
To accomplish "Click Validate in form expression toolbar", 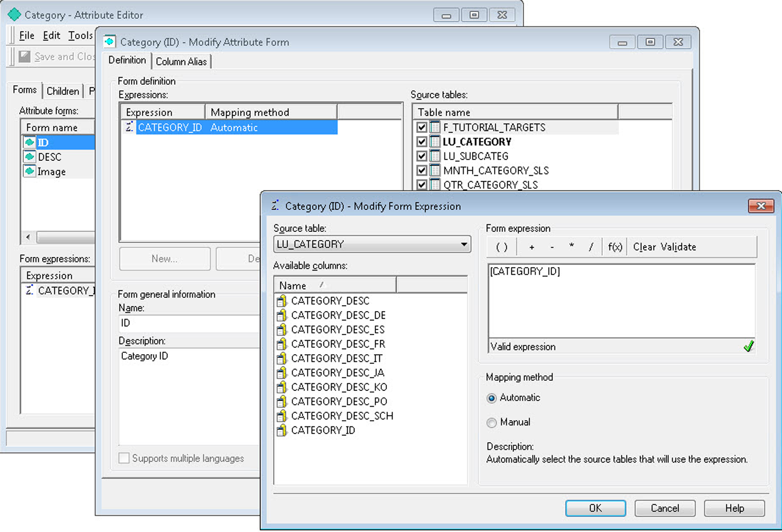I will pyautogui.click(x=678, y=247).
